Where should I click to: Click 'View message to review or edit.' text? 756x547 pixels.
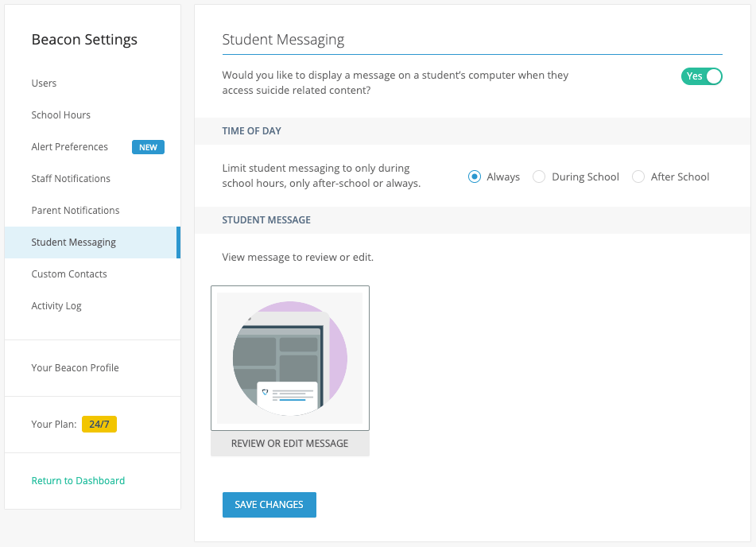pyautogui.click(x=297, y=257)
